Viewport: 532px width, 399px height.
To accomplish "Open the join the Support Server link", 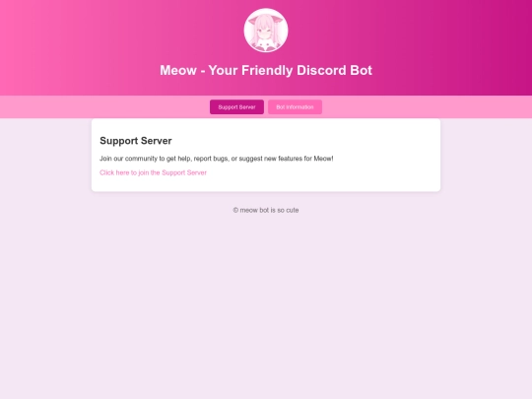I will (x=153, y=172).
